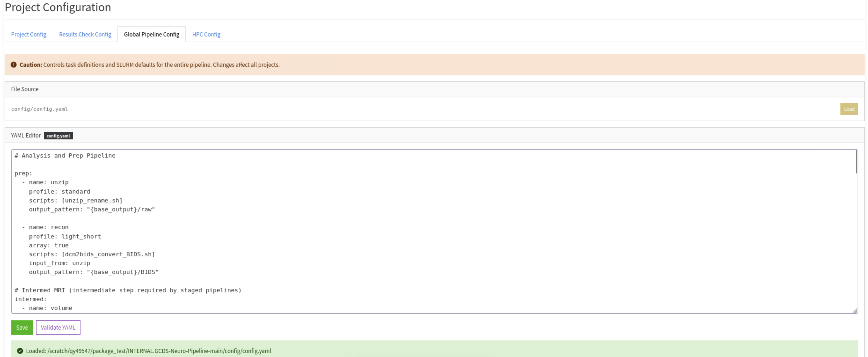Click the '- name: recon' line
This screenshot has width=868, height=357.
45,227
